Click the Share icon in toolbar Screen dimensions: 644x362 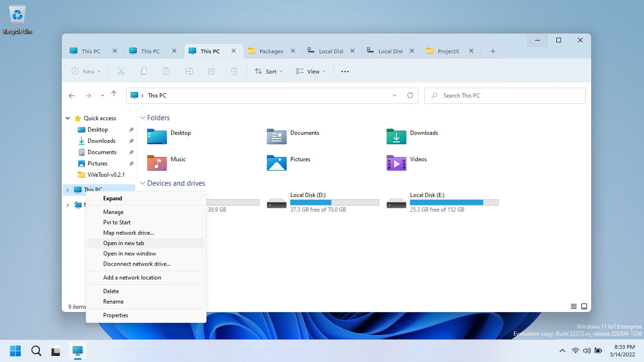(x=211, y=71)
